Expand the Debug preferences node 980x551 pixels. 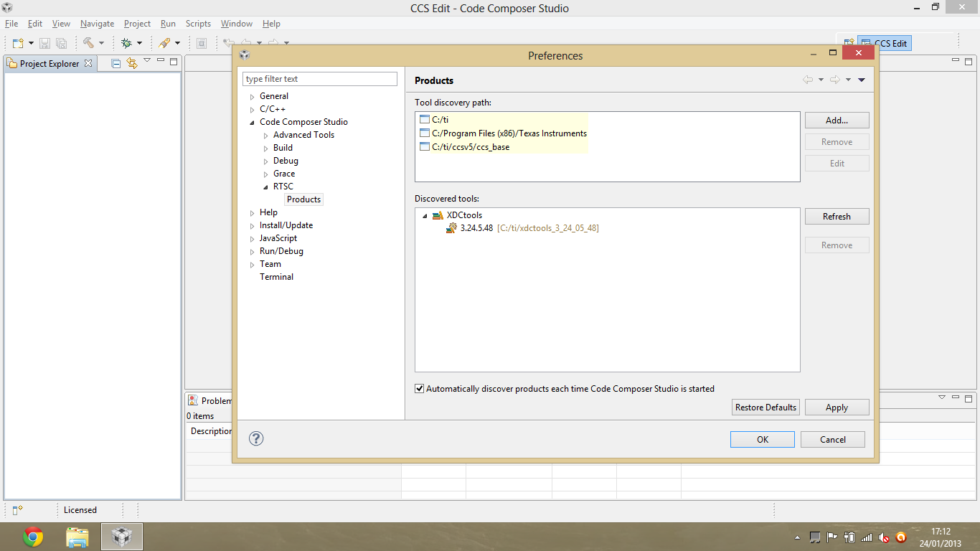pyautogui.click(x=266, y=161)
